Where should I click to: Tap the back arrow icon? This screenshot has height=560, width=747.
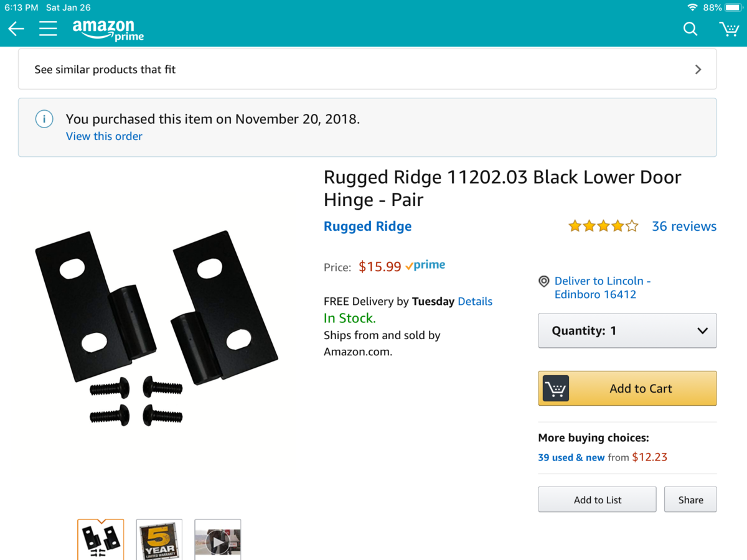[16, 29]
